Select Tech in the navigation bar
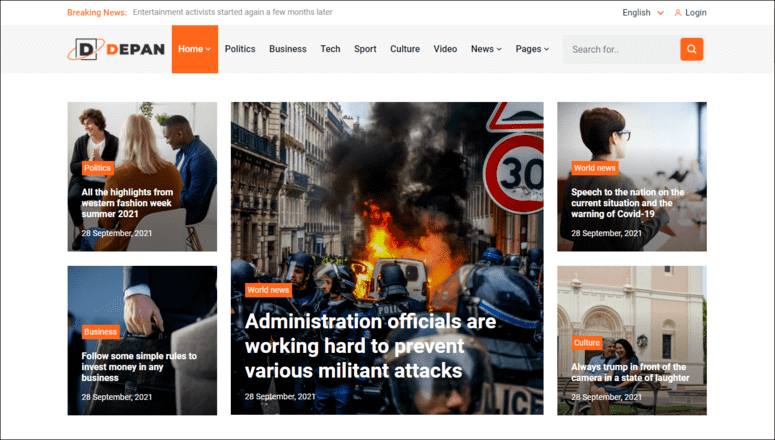Screen dimensions: 775x440 click(x=330, y=49)
